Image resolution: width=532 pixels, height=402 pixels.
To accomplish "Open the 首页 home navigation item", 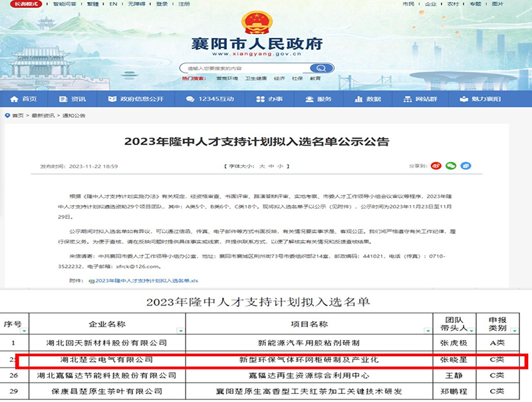I will (x=25, y=99).
